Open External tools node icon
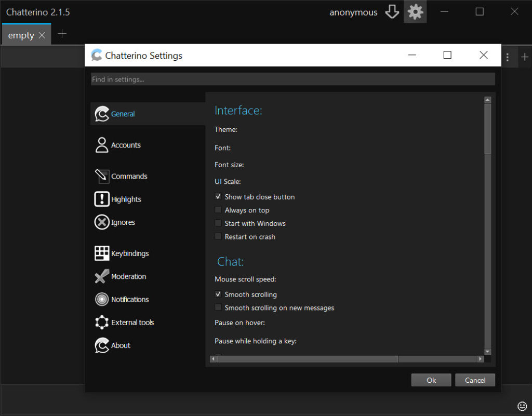The height and width of the screenshot is (416, 532). pyautogui.click(x=102, y=323)
